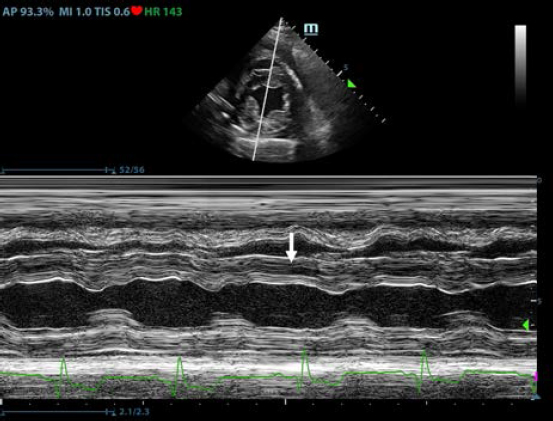
Task: Click the "m" orientation marker on sector
Action: pos(311,29)
